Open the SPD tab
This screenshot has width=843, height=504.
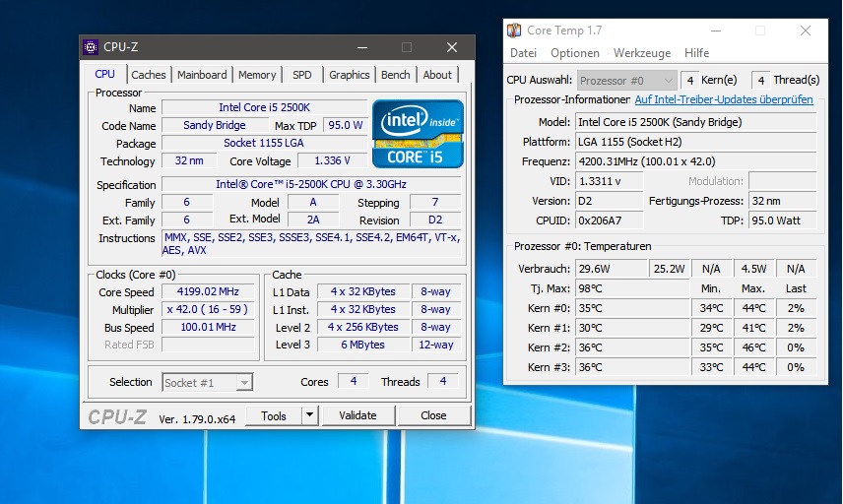tap(302, 75)
